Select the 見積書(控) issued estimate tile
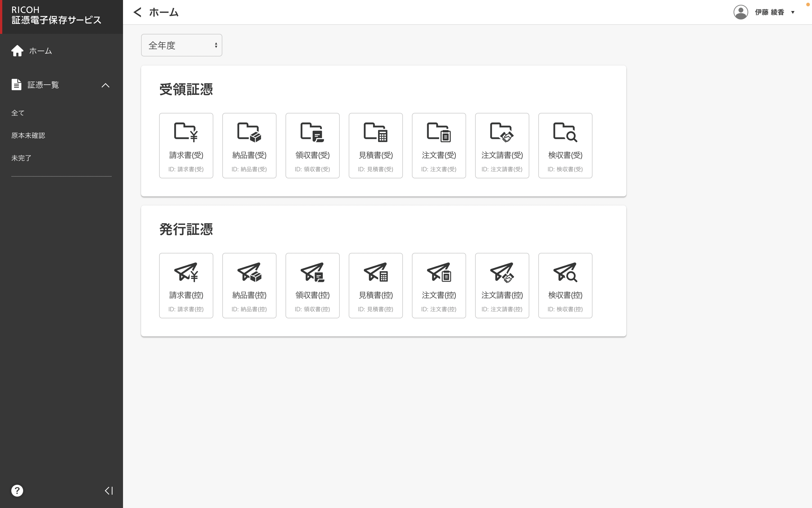812x508 pixels. click(376, 285)
